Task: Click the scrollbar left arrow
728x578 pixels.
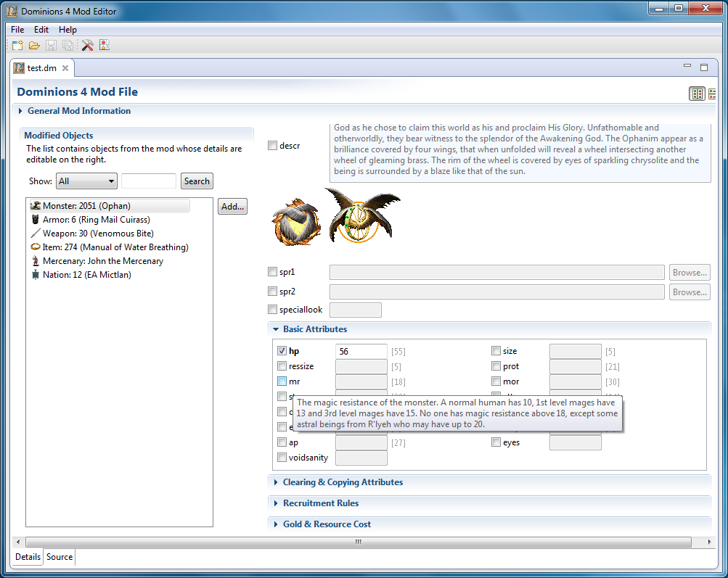Action: click(18, 542)
